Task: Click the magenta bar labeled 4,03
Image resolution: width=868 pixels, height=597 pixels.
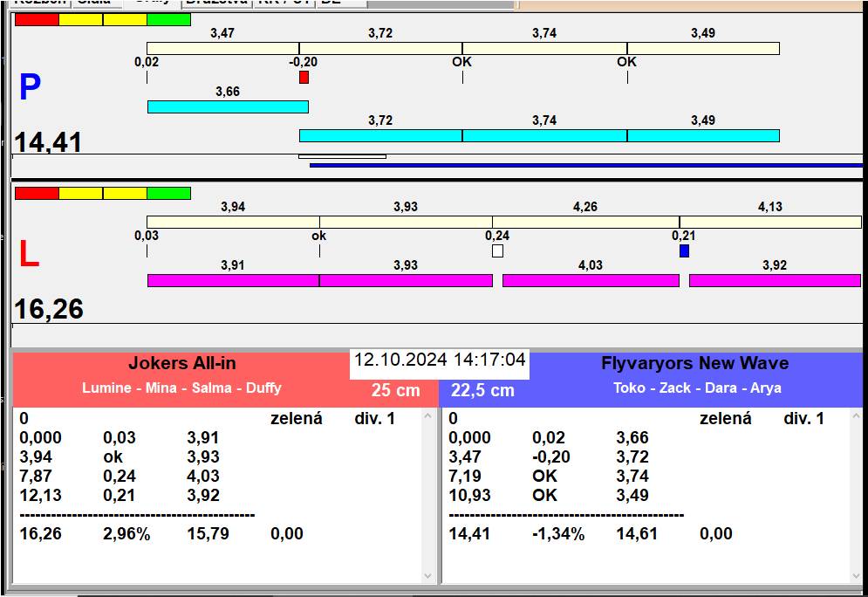Action: pos(591,280)
